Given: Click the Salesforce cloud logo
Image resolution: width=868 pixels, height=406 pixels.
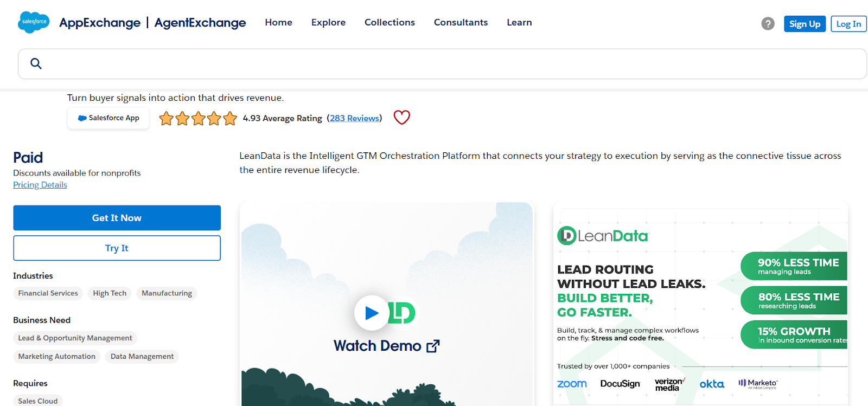Looking at the screenshot, I should click(34, 22).
